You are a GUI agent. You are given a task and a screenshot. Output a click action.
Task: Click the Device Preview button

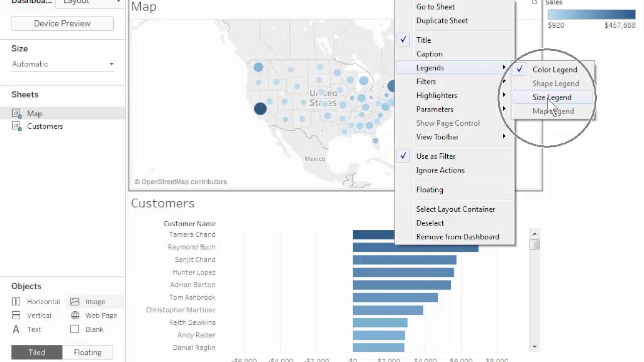pyautogui.click(x=62, y=24)
